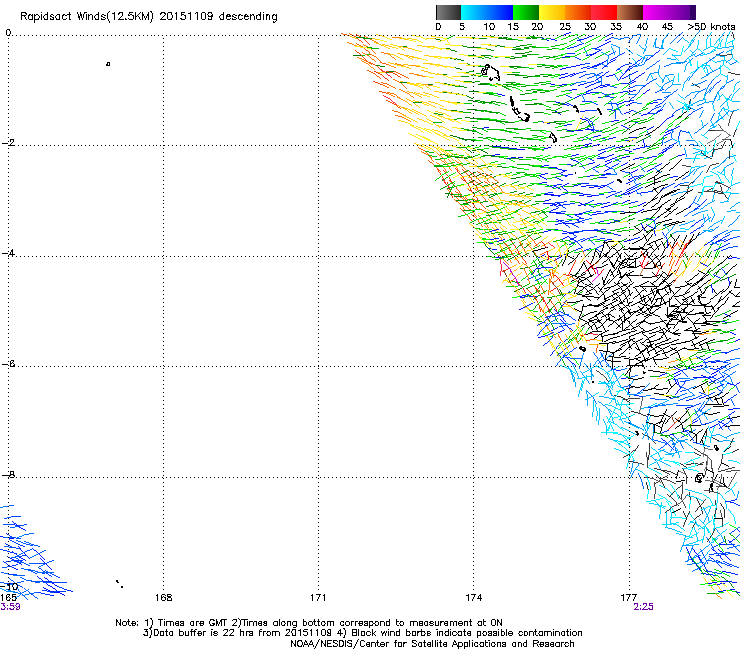Click the "40" label under the color bar
740x650 pixels.
coord(642,27)
